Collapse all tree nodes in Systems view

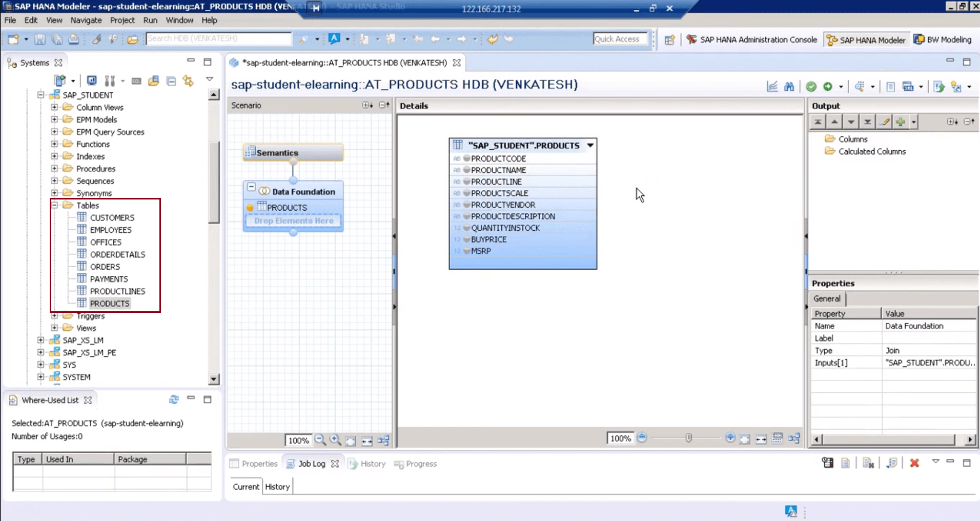(171, 81)
